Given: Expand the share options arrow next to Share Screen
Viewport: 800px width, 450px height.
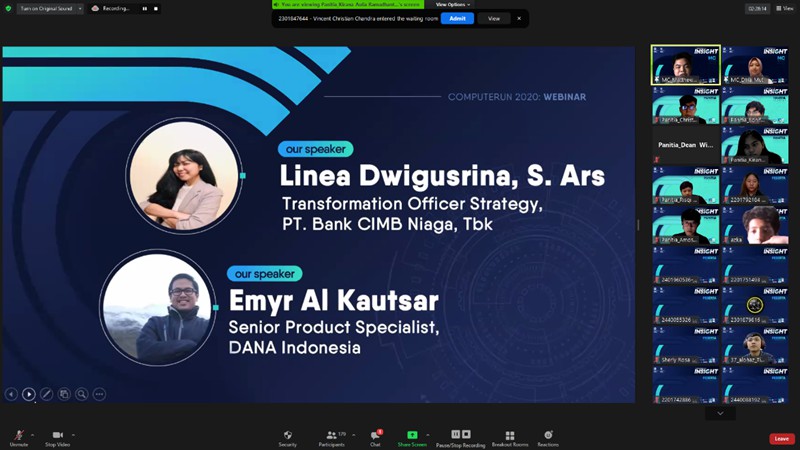Looking at the screenshot, I should pyautogui.click(x=428, y=435).
